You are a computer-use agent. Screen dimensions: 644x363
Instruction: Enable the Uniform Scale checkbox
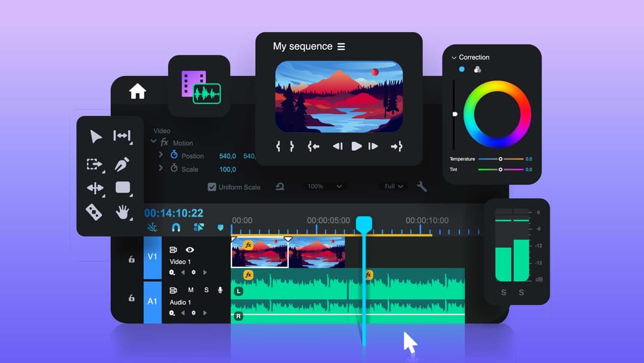(x=212, y=187)
